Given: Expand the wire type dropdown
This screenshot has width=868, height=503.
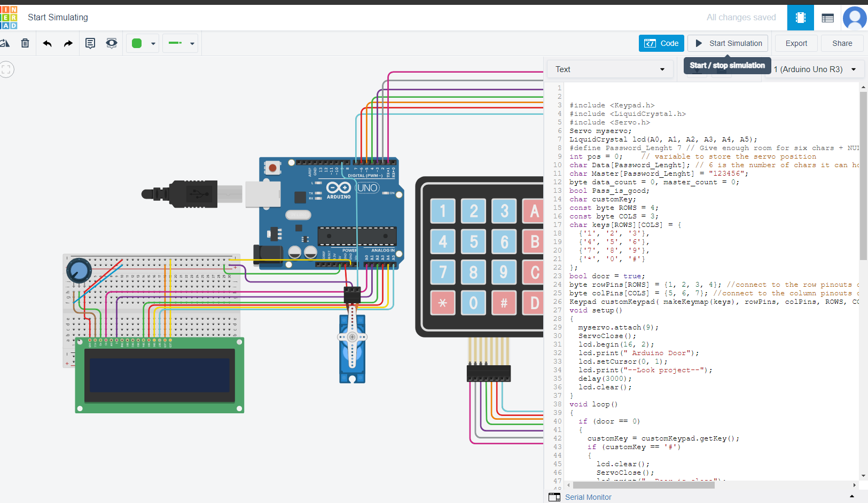Looking at the screenshot, I should pos(181,43).
